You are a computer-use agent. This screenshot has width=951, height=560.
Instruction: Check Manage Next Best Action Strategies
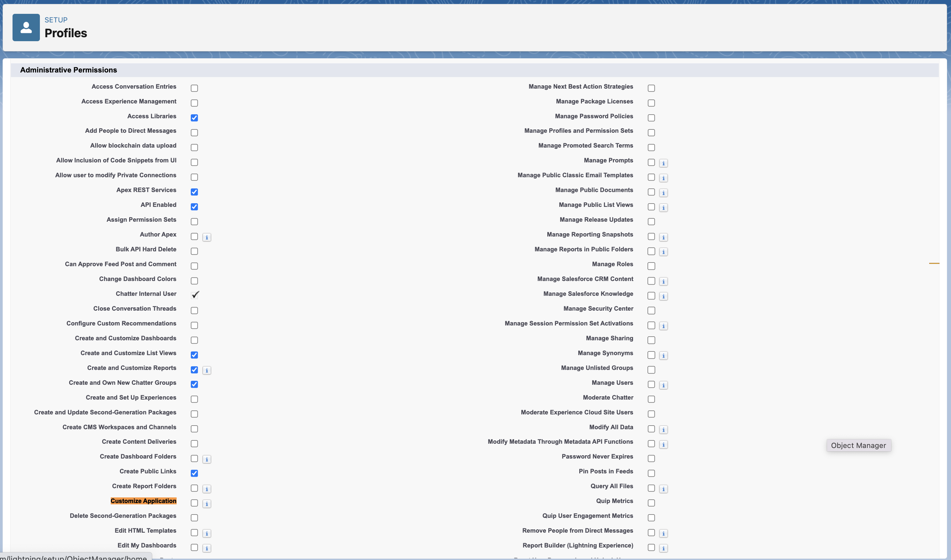651,88
